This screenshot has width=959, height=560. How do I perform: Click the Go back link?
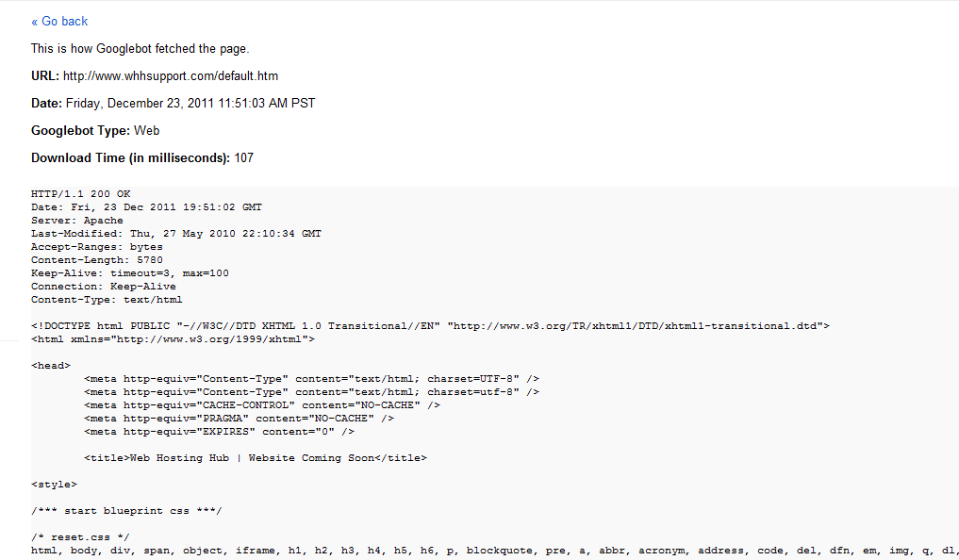[x=59, y=21]
